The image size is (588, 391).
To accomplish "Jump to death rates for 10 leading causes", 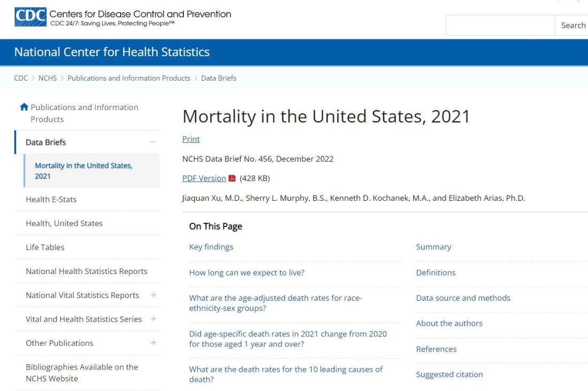I will pyautogui.click(x=286, y=374).
